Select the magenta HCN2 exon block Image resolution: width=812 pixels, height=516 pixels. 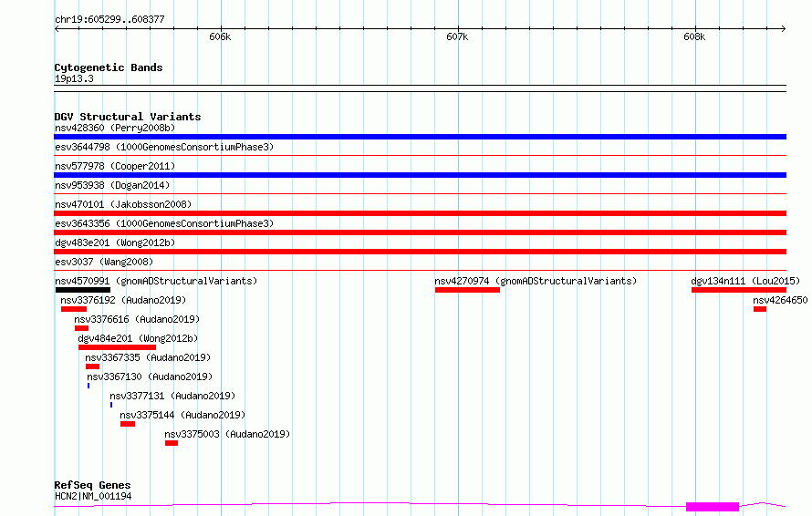tap(713, 507)
